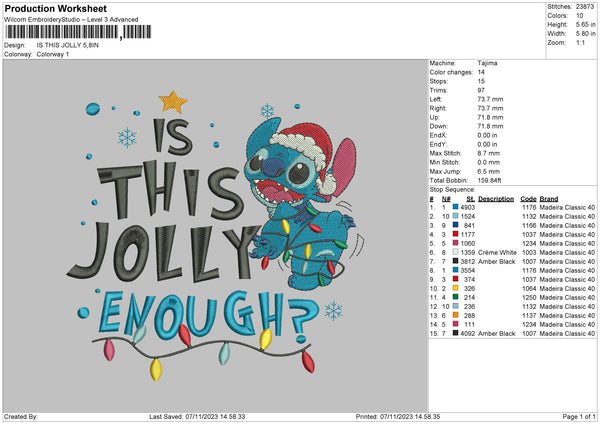Pick the light blue swatch beside 236
Image resolution: width=600 pixels, height=424 pixels.
[455, 306]
